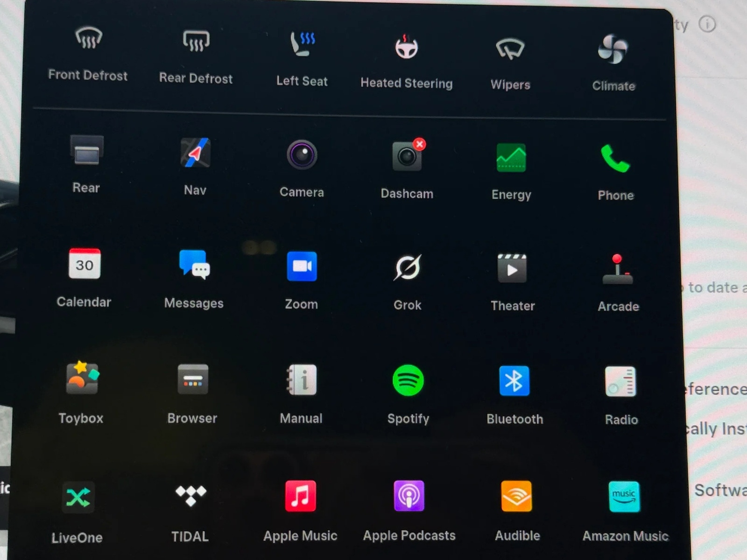The image size is (747, 560).
Task: Open the Messages app
Action: pos(195,265)
